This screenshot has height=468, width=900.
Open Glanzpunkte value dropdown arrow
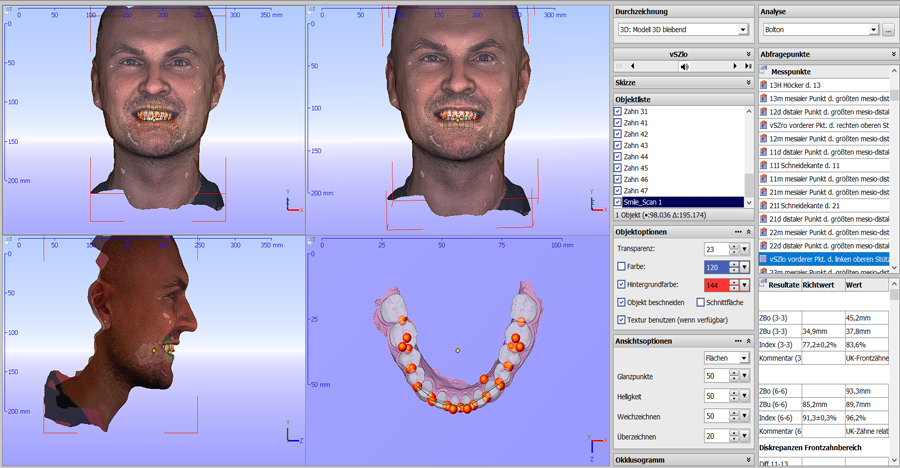pos(744,376)
